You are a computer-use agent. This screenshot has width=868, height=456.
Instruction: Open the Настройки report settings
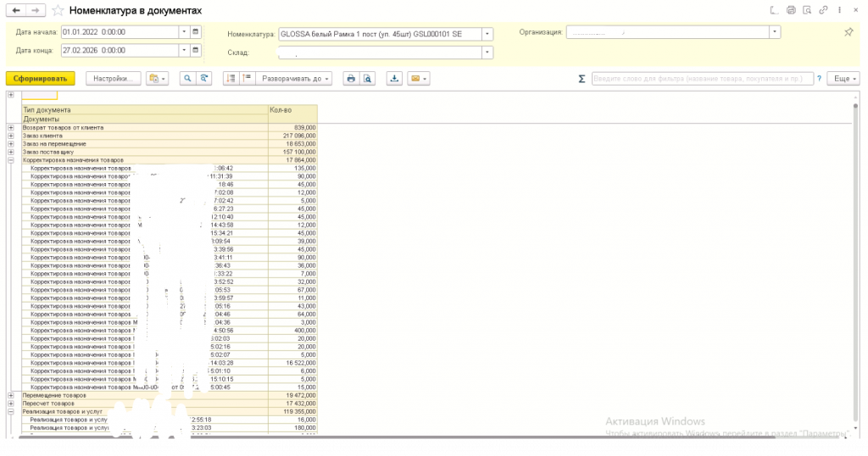[x=113, y=78]
